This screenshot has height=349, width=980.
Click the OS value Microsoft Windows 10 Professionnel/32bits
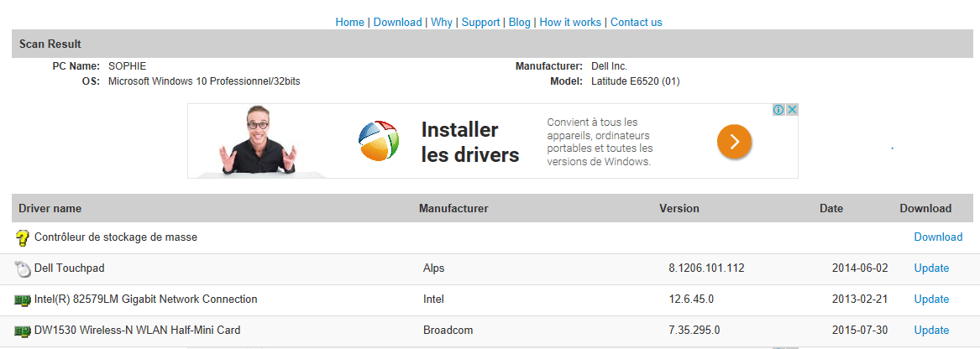tap(204, 81)
